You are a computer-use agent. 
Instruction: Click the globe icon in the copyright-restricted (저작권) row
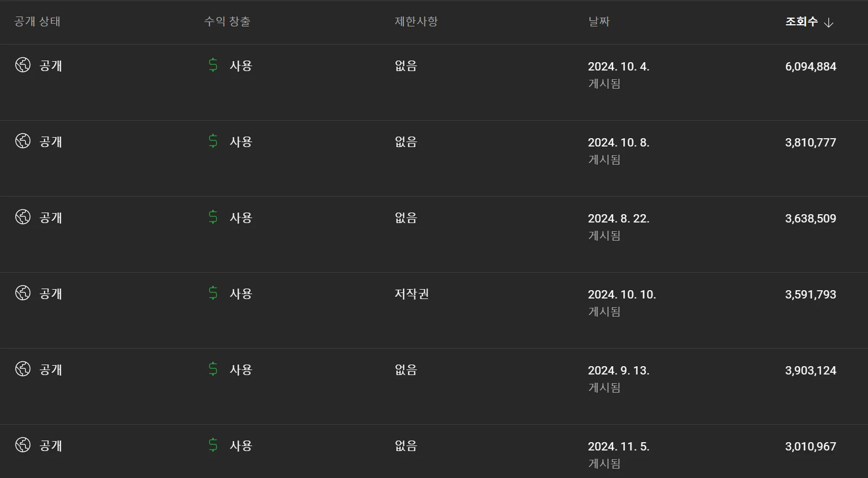click(x=23, y=293)
